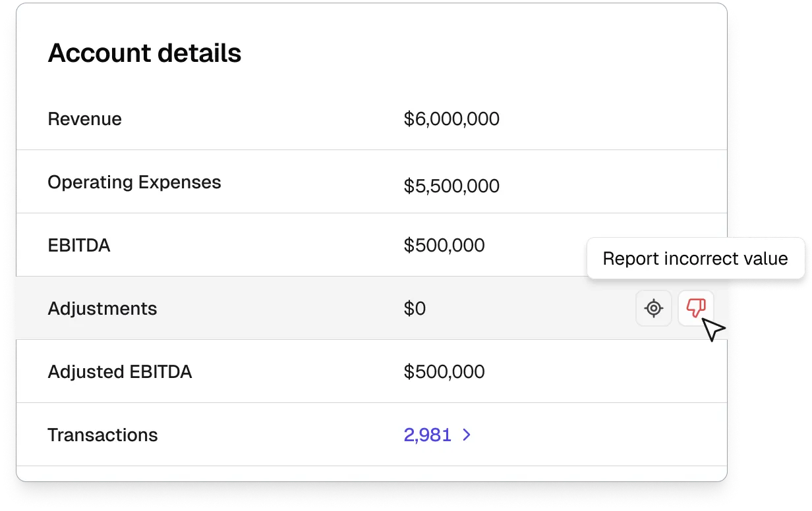Click the Account details heading
Image resolution: width=812 pixels, height=511 pixels.
pyautogui.click(x=144, y=53)
